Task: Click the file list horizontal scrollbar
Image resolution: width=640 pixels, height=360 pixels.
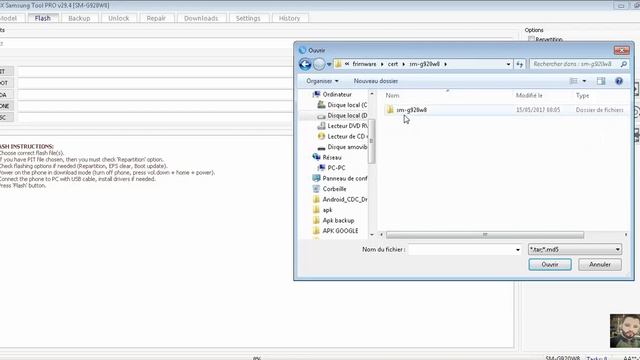Action: [485, 235]
